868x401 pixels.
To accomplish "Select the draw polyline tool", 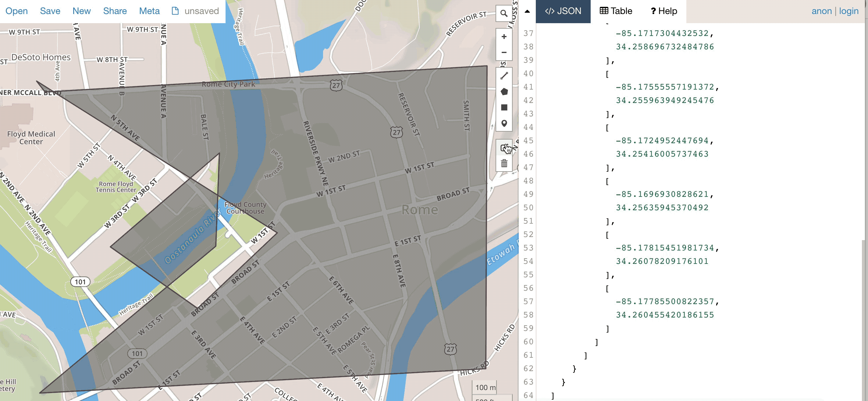I will click(504, 76).
